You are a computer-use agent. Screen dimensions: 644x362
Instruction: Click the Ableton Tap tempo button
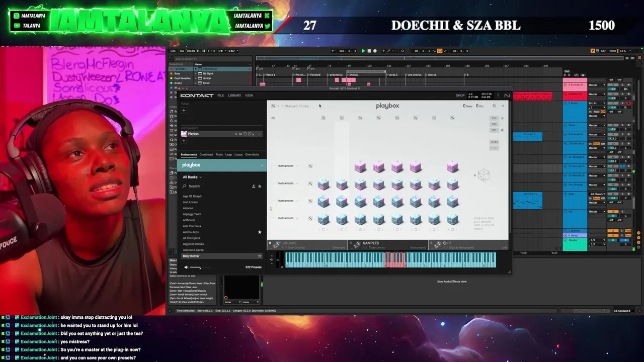click(x=182, y=51)
